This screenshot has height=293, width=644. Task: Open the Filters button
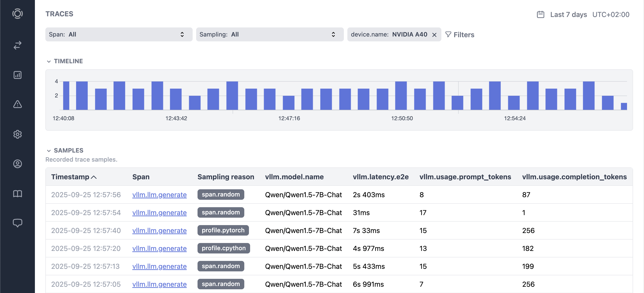click(x=460, y=35)
